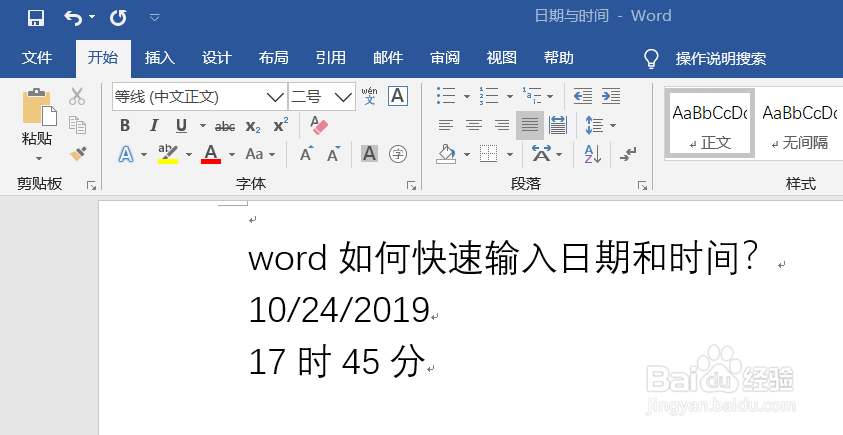The width and height of the screenshot is (843, 435).
Task: Decrease font size with smaller A icon
Action: pyautogui.click(x=334, y=154)
